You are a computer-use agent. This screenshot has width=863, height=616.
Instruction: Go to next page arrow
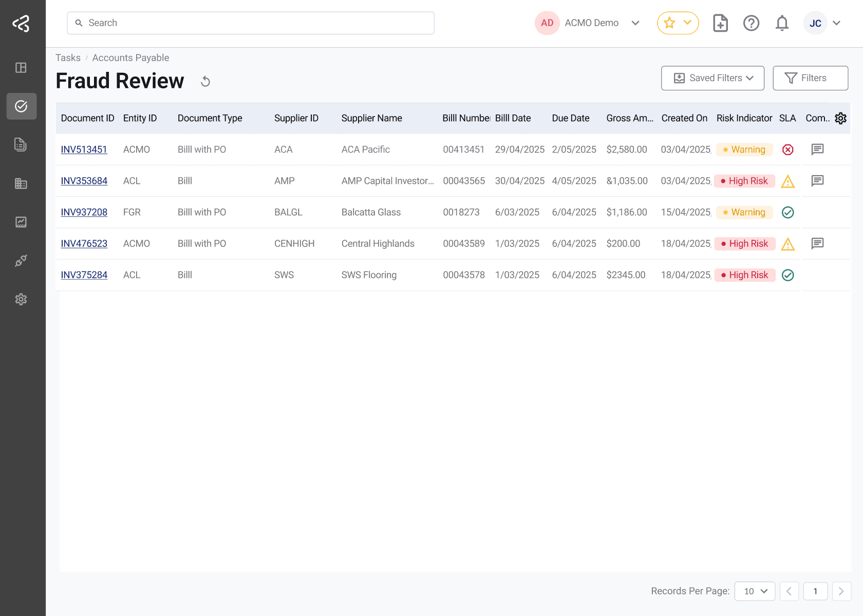point(841,591)
